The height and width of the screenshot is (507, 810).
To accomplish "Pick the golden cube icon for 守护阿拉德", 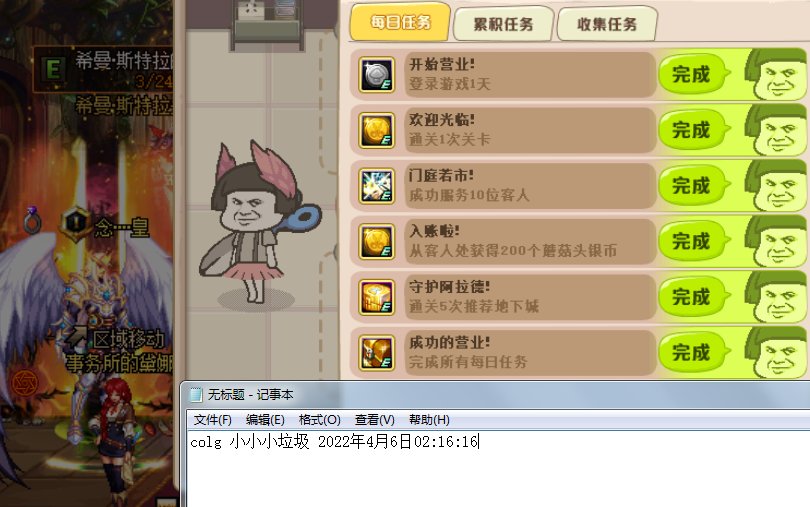I will (377, 298).
